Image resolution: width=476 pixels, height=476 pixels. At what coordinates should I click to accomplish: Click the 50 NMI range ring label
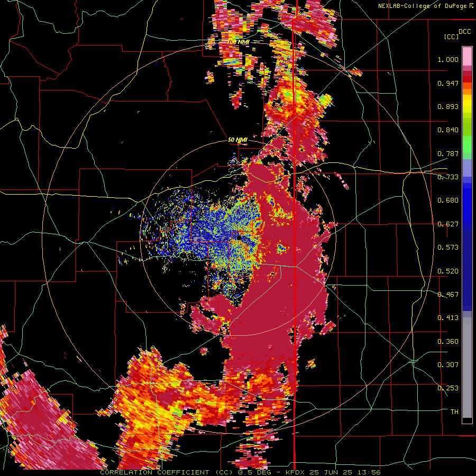tap(237, 140)
